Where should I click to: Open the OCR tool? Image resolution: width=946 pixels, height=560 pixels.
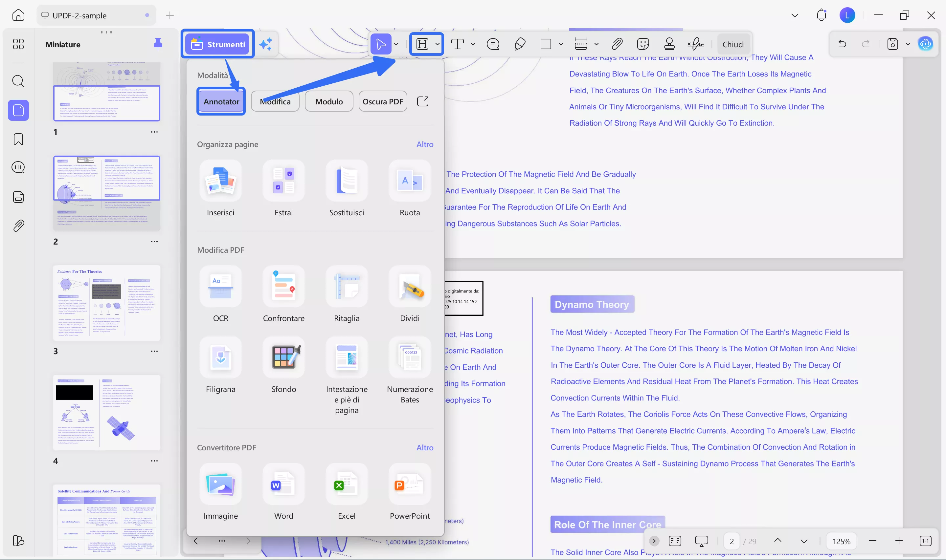coord(220,287)
